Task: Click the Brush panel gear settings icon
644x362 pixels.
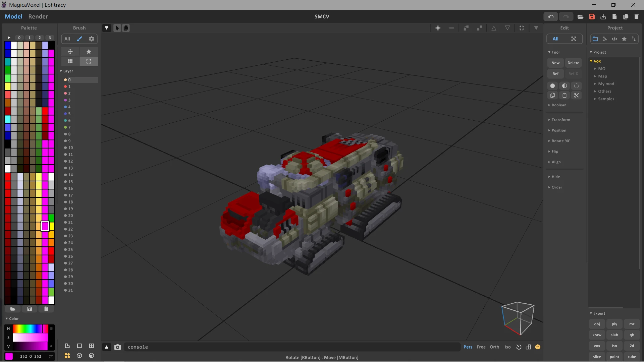Action: pos(91,39)
